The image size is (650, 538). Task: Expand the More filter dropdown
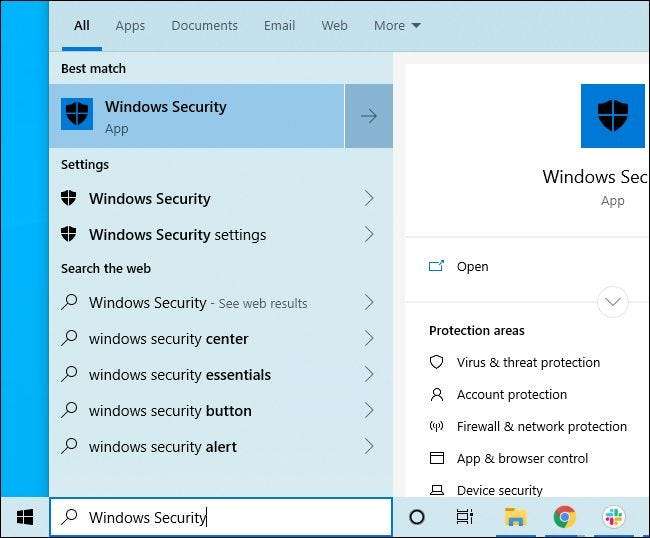pos(397,25)
